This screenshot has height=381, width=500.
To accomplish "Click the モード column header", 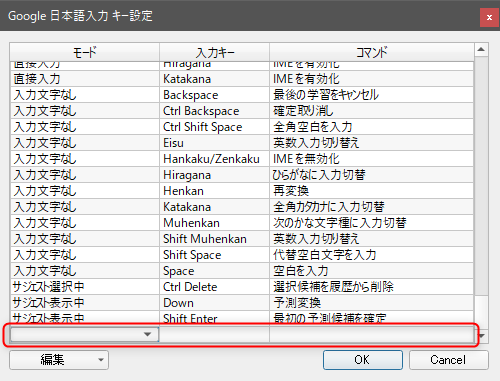I will coord(85,52).
